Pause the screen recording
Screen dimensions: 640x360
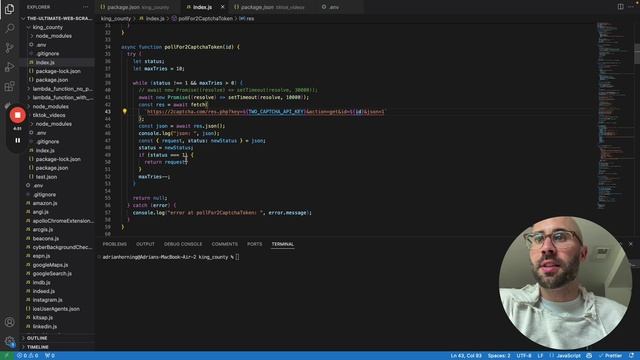[x=18, y=140]
